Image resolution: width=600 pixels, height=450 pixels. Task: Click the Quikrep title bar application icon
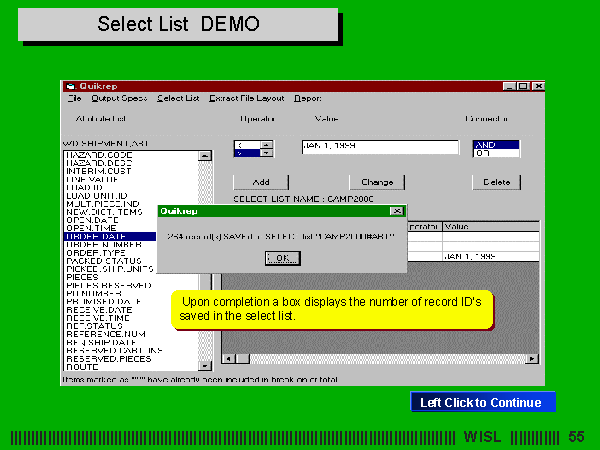coord(69,86)
